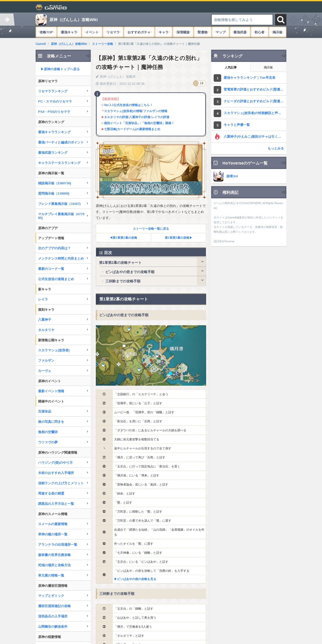The image size is (322, 644).
Task: Open マップ navigation tab
Action: pos(221,32)
